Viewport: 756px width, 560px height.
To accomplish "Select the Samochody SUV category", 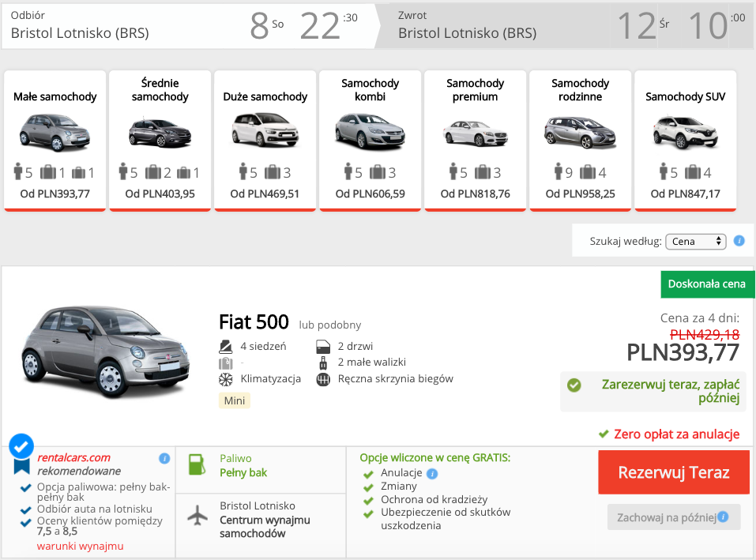I will click(685, 141).
